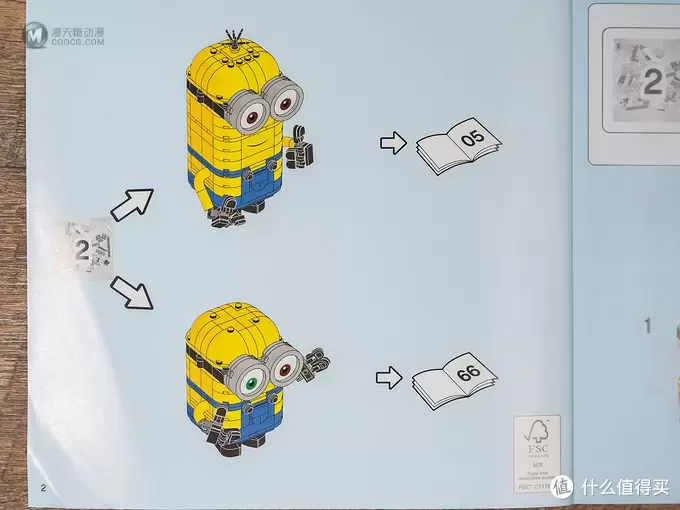Click the tall Minion with hair sprout
This screenshot has width=680, height=510.
[x=249, y=129]
